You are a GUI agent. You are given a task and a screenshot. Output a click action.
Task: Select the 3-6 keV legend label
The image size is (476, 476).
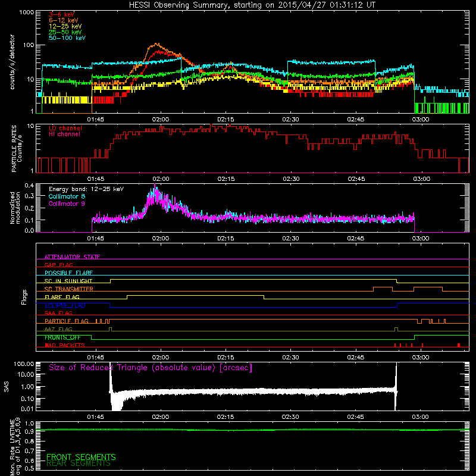(x=61, y=14)
